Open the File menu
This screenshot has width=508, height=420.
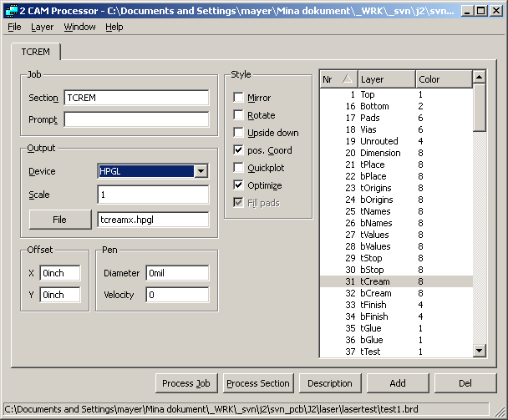14,27
